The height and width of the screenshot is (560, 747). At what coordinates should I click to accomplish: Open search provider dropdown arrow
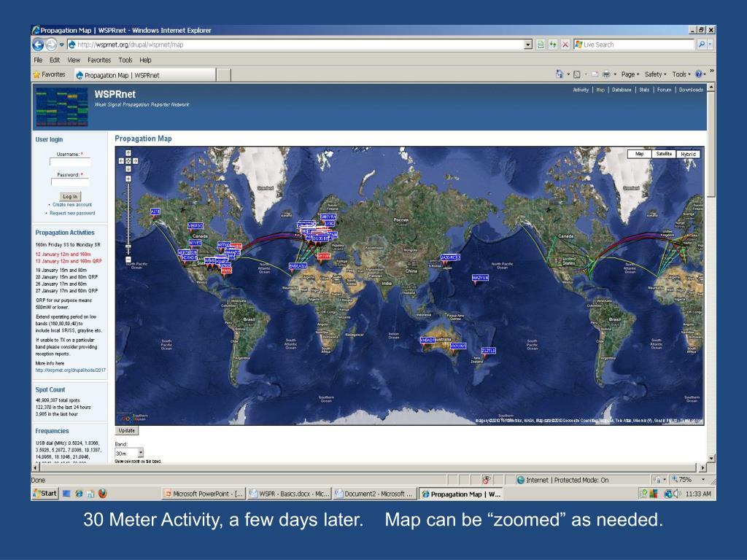point(710,44)
